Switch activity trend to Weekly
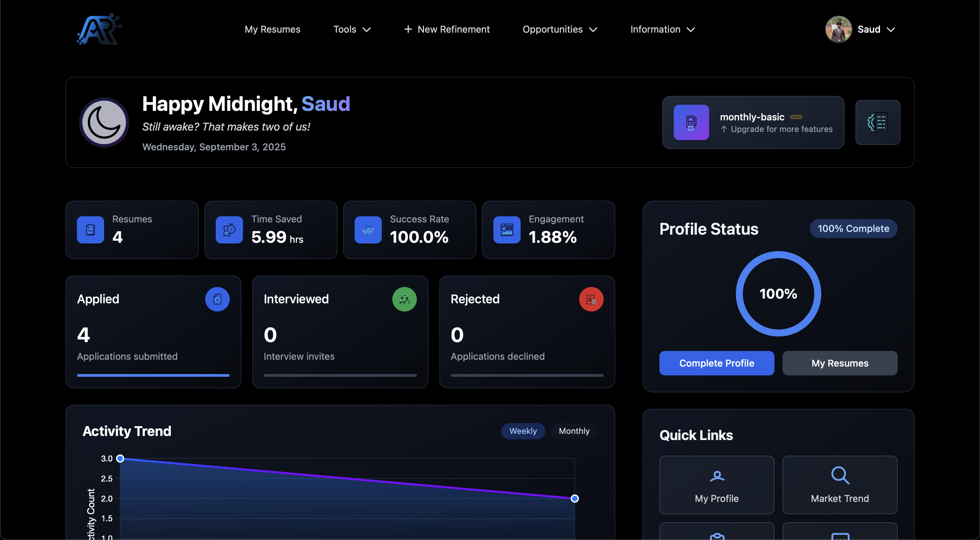Screen dimensions: 980x540 pos(523,431)
